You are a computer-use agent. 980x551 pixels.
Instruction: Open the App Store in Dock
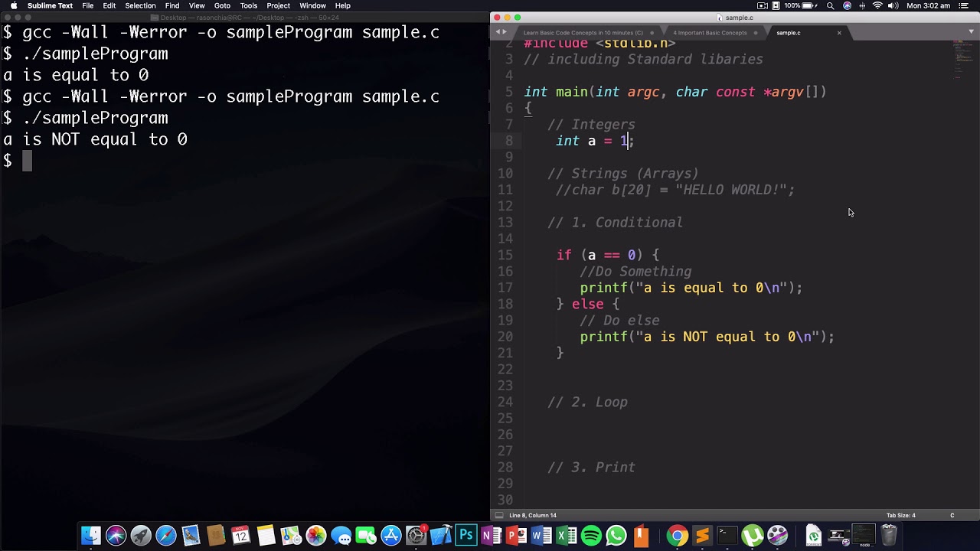[391, 536]
